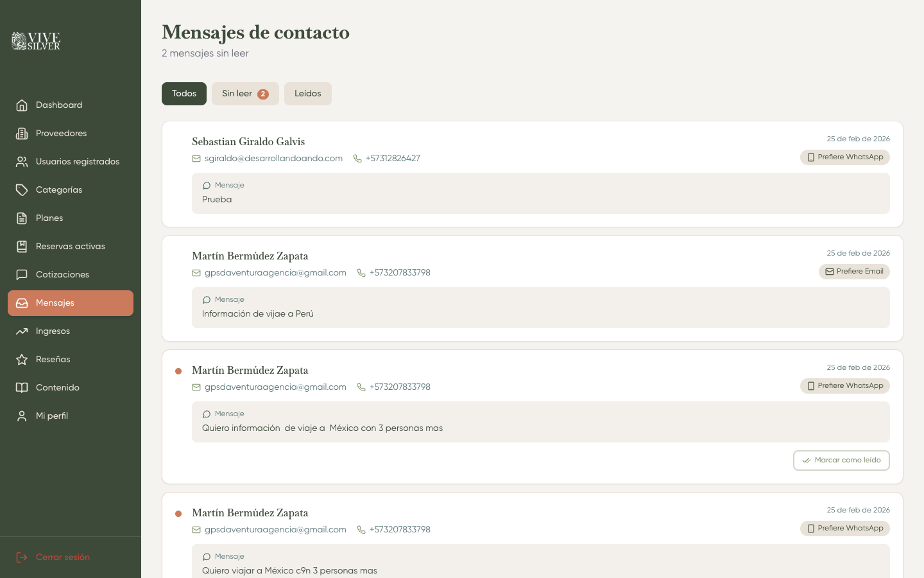This screenshot has height=578, width=924.
Task: Open the Dashboard section via its home icon
Action: pos(22,105)
